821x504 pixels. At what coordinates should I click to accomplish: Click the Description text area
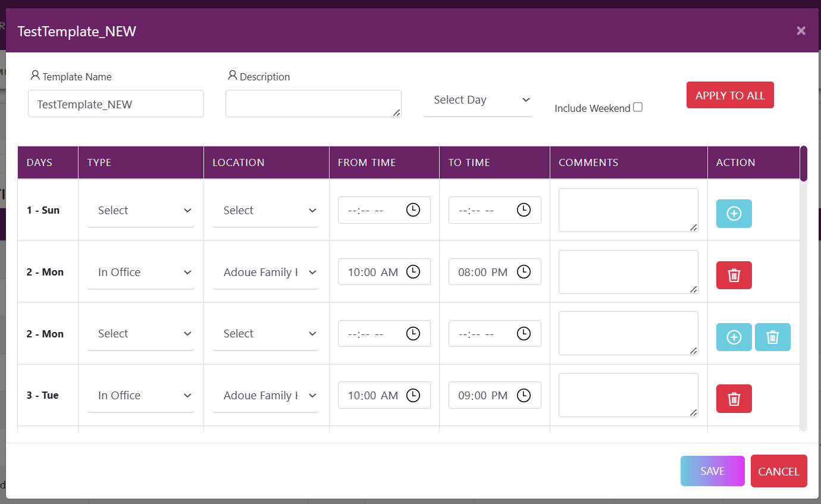313,104
